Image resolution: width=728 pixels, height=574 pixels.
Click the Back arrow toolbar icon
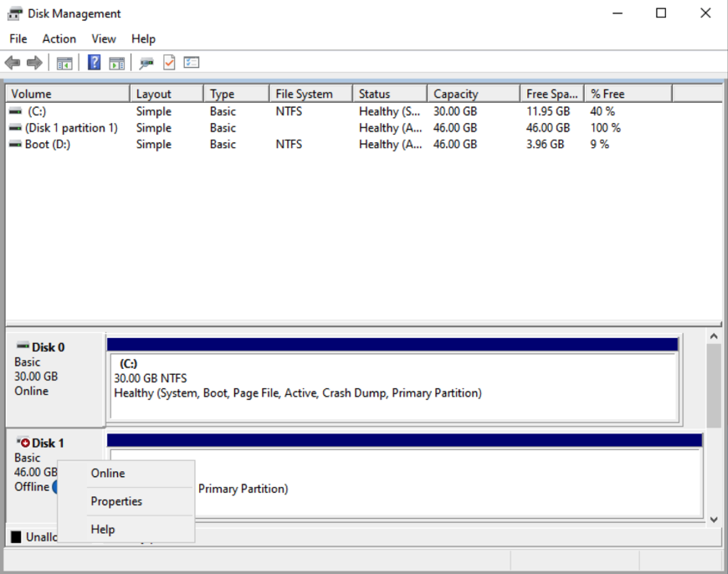point(13,62)
